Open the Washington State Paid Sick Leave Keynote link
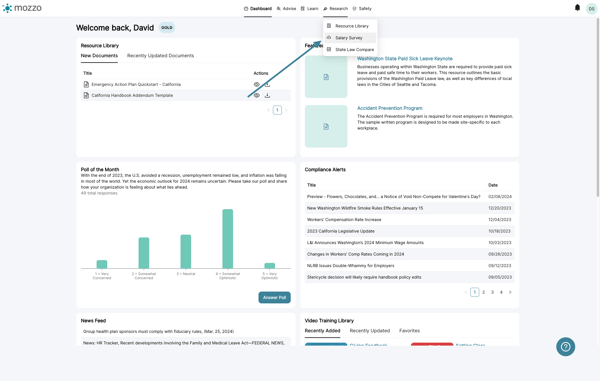The width and height of the screenshot is (600, 381). point(404,59)
